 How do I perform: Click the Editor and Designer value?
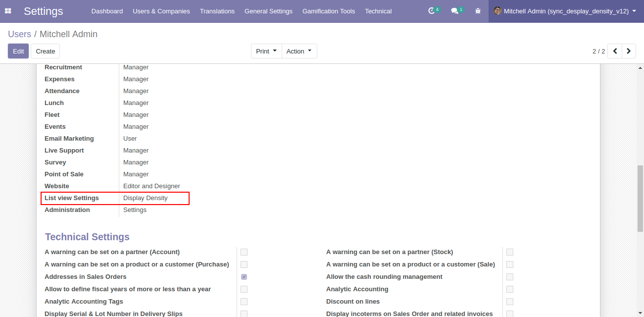click(x=151, y=186)
